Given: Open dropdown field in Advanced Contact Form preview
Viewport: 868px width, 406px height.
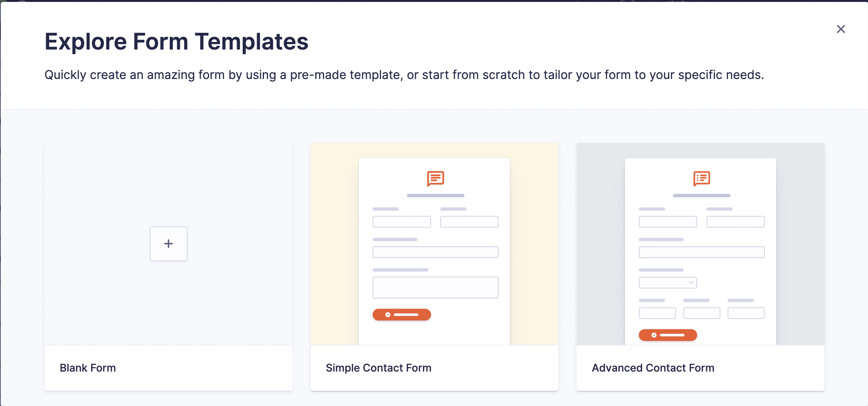Looking at the screenshot, I should coord(668,282).
